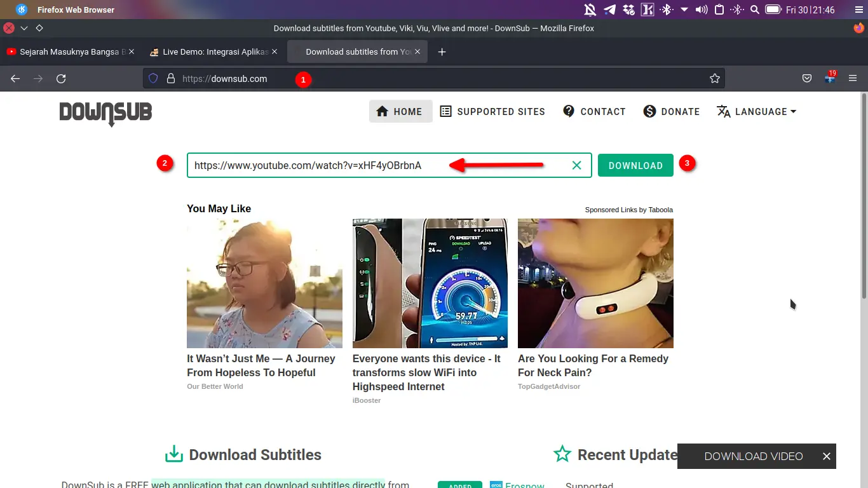868x488 pixels.
Task: Open the Dropbox tray icon
Action: 628,10
